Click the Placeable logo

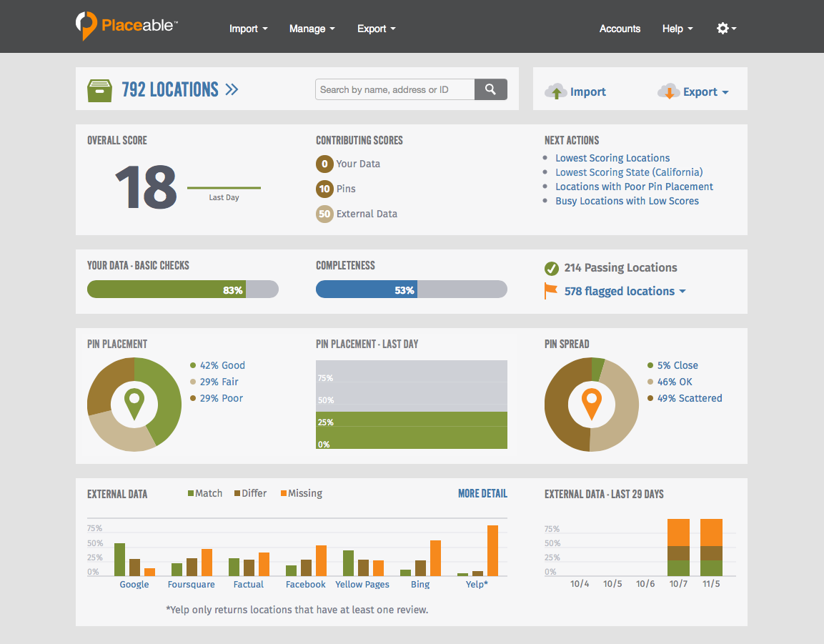[x=126, y=26]
